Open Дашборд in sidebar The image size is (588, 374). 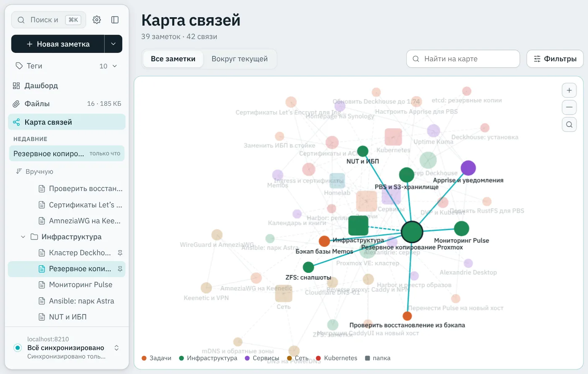[67, 86]
